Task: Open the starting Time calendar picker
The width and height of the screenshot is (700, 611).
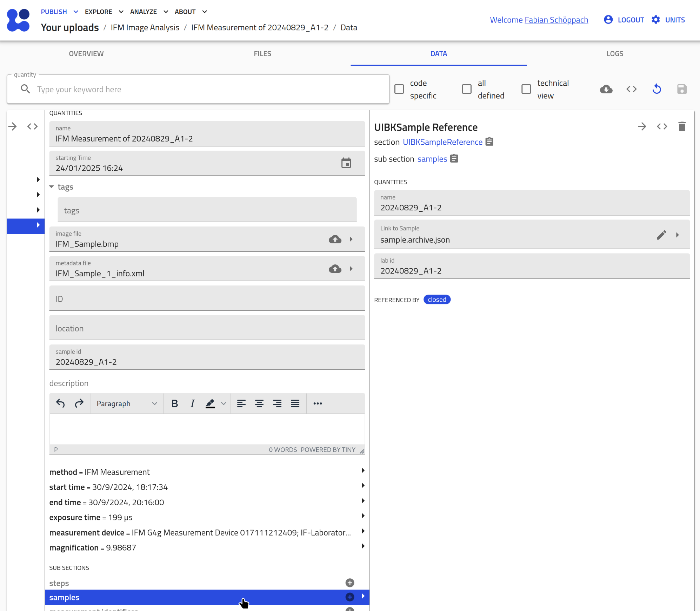Action: coord(346,163)
